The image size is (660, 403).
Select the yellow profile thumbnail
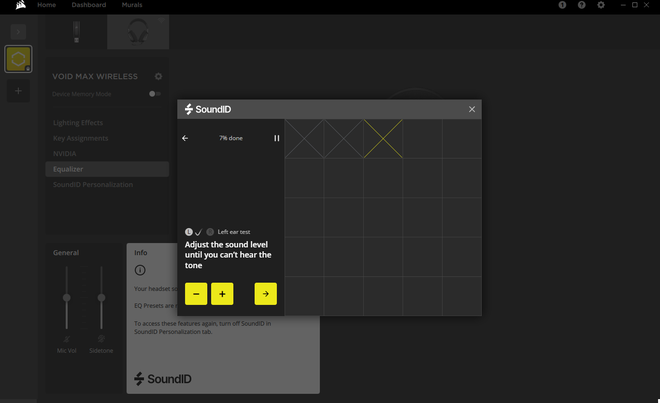(x=18, y=59)
